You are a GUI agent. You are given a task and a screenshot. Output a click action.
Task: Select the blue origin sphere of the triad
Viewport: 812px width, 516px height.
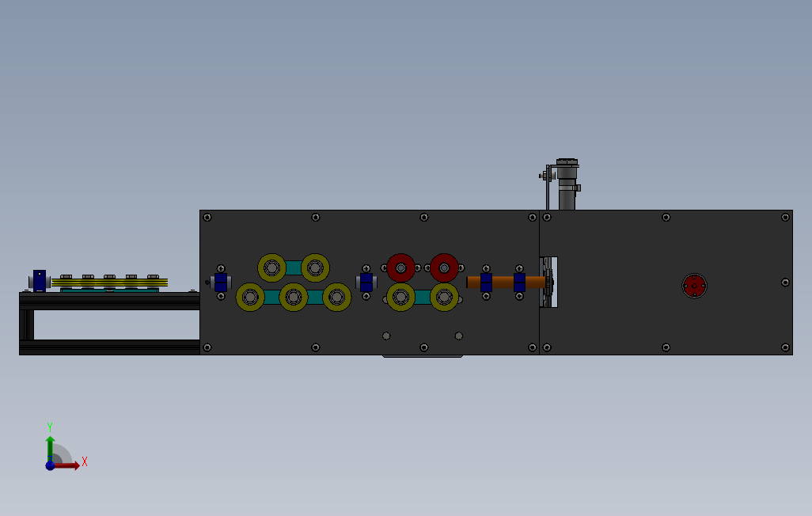point(50,466)
